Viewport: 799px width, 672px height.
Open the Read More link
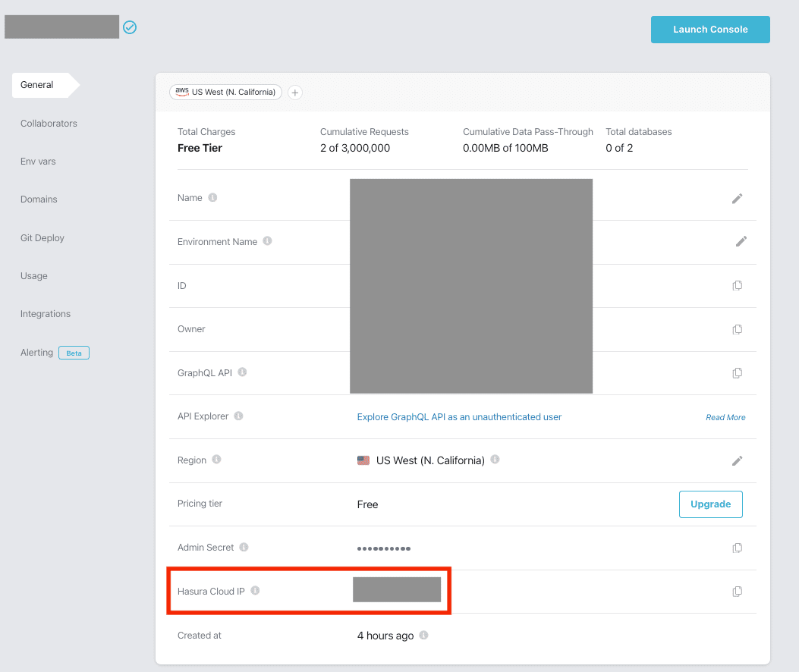[x=725, y=417]
